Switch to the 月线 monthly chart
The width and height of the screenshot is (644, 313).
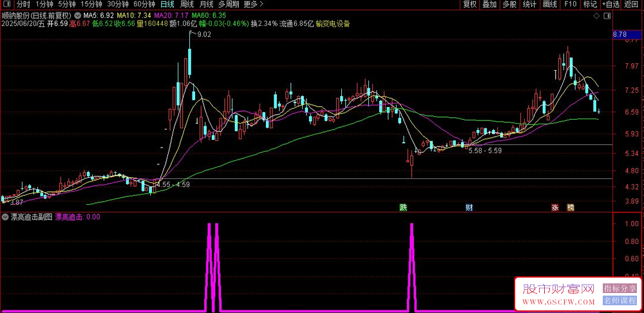206,4
